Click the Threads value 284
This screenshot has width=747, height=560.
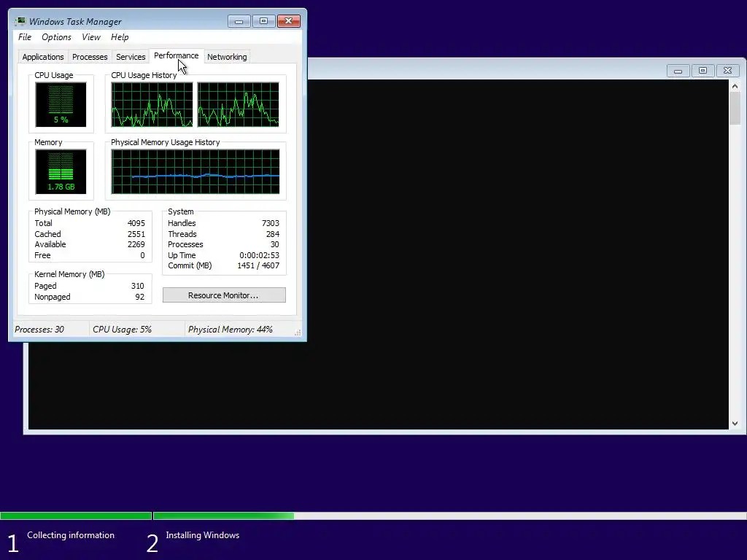pyautogui.click(x=273, y=234)
